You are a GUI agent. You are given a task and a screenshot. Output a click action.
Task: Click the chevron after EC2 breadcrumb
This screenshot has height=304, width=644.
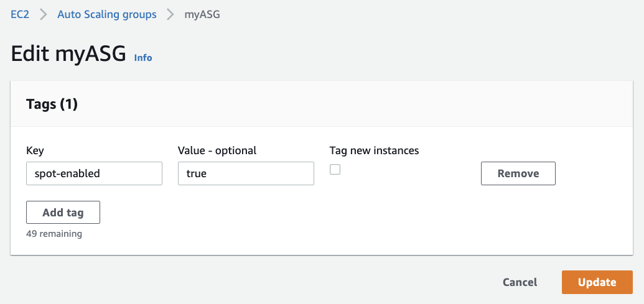[x=44, y=14]
